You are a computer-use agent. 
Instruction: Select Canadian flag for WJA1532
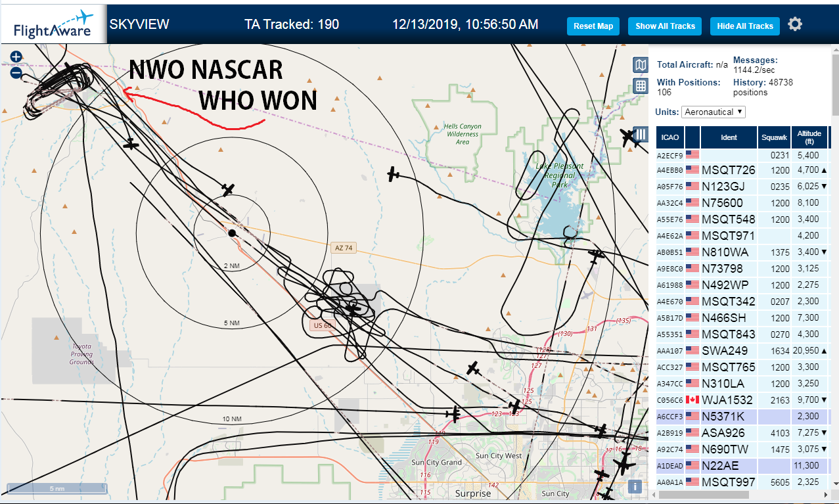[x=692, y=400]
